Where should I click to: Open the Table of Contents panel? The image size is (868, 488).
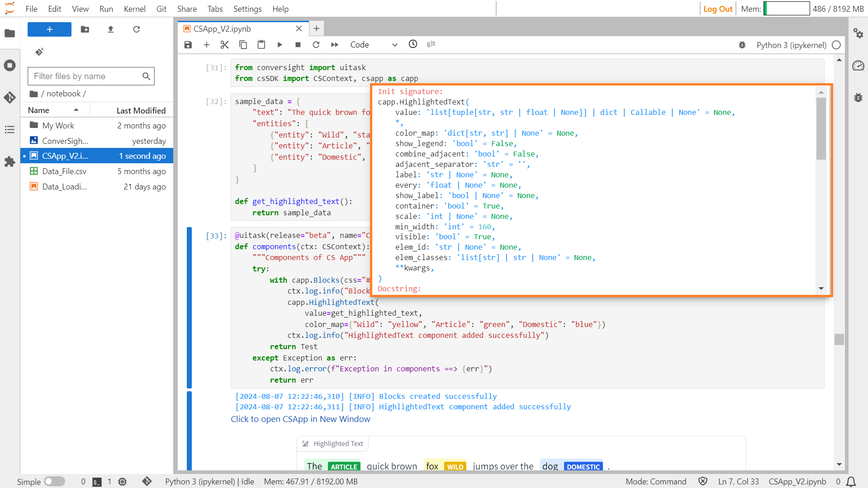click(x=9, y=130)
